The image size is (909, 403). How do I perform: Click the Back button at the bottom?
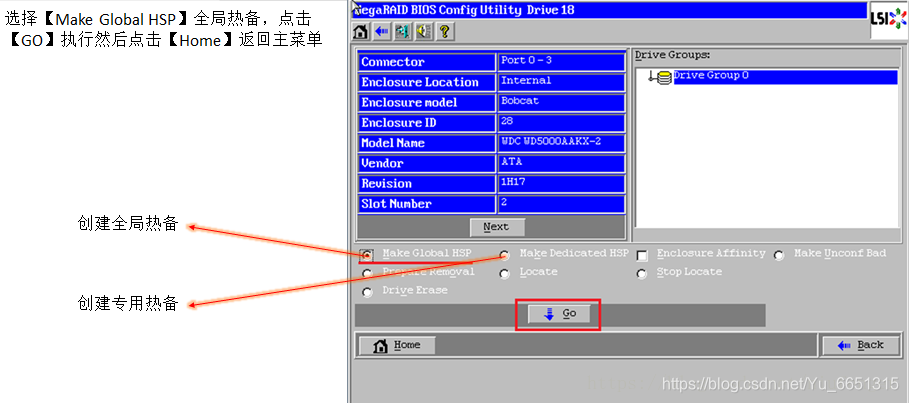click(861, 346)
